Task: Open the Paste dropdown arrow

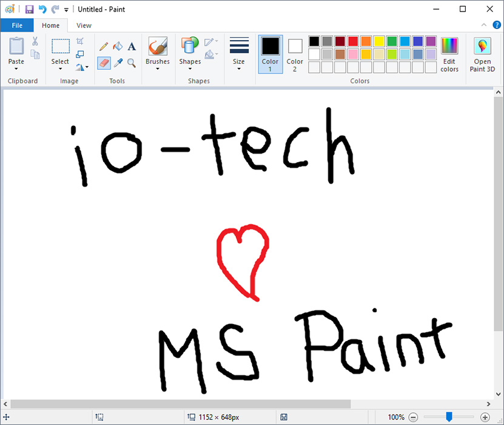Action: coord(16,69)
